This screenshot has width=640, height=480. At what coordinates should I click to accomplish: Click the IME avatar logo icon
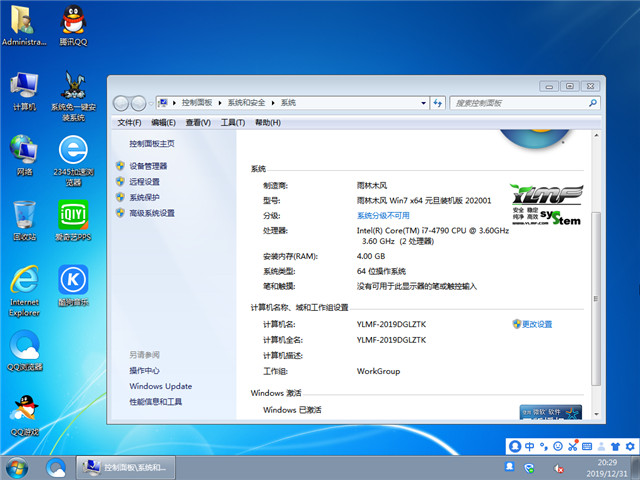[515, 446]
